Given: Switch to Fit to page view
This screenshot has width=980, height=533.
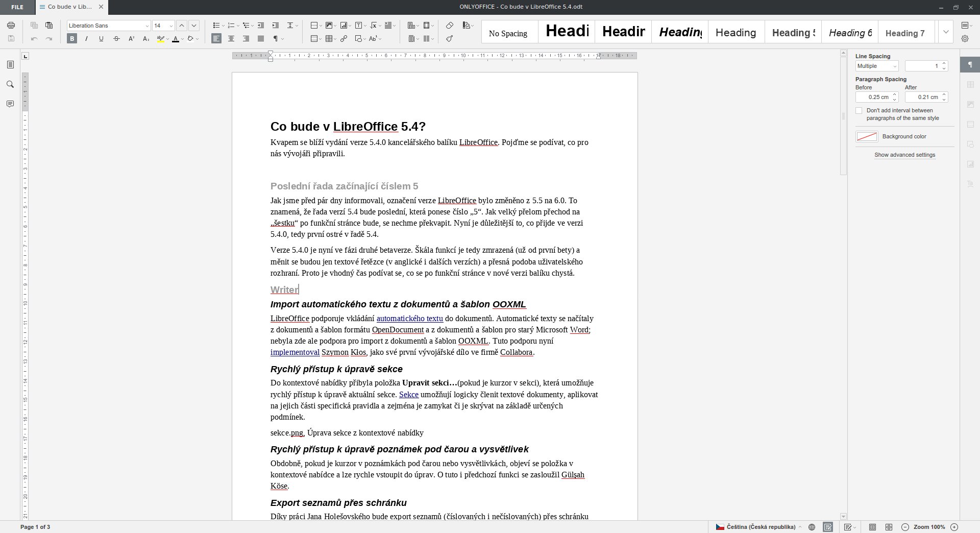Looking at the screenshot, I should [873, 527].
